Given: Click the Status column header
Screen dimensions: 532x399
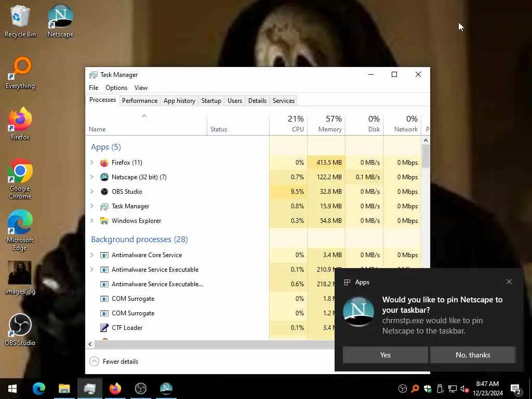Looking at the screenshot, I should (x=238, y=125).
